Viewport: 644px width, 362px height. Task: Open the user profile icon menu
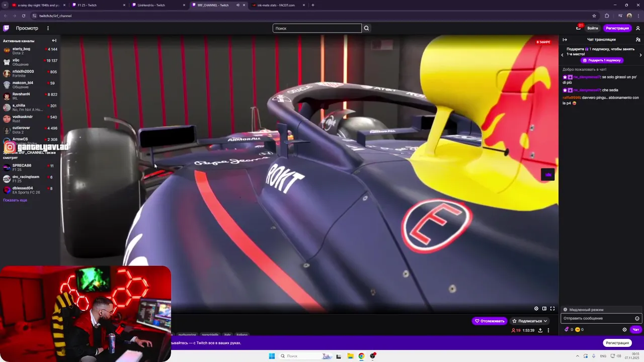[638, 28]
